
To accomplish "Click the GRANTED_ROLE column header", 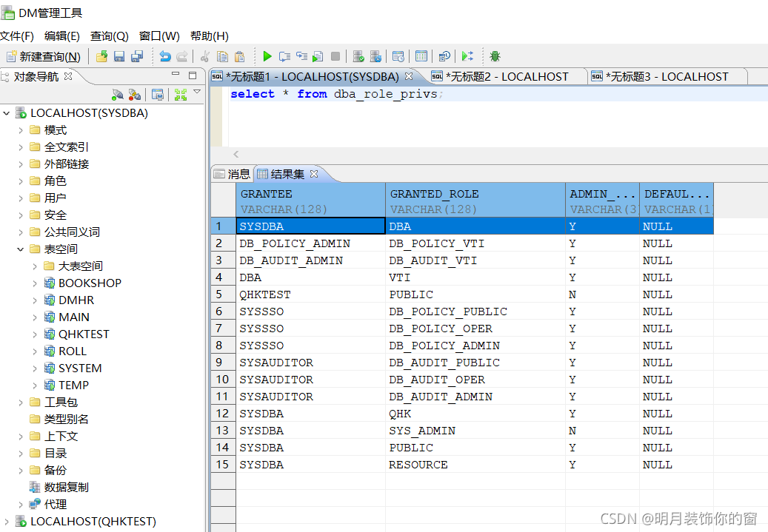I will 475,201.
